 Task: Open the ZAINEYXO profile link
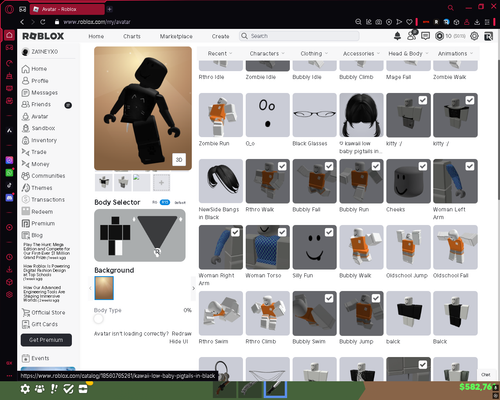40,52
